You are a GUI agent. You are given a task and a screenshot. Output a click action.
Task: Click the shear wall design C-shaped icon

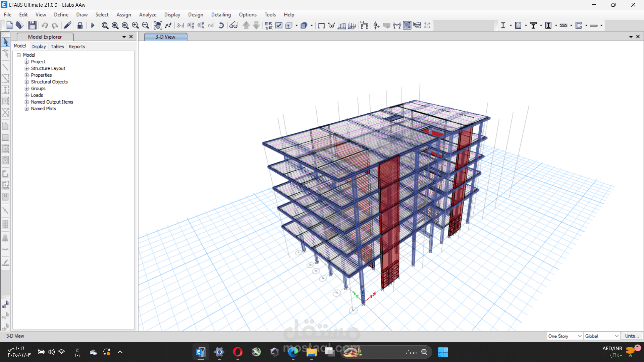579,25
